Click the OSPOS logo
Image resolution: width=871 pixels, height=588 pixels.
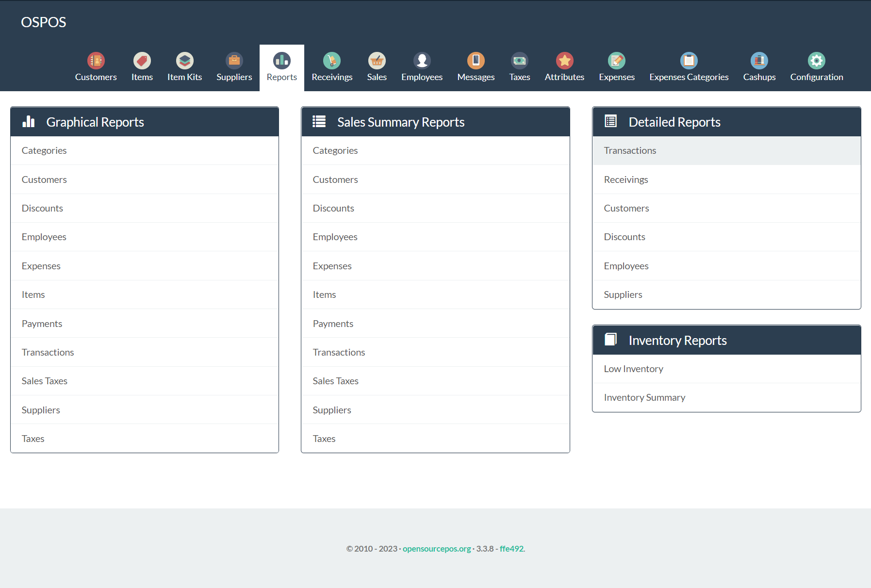pyautogui.click(x=43, y=22)
